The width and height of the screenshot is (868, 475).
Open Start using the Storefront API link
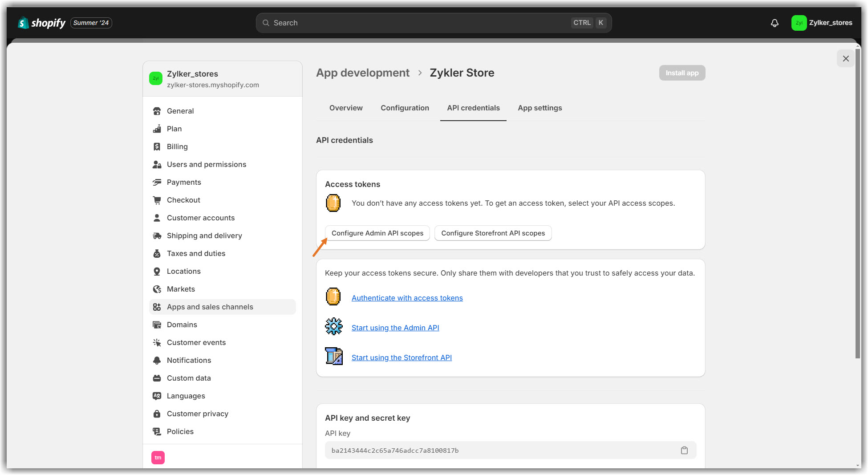(x=402, y=357)
